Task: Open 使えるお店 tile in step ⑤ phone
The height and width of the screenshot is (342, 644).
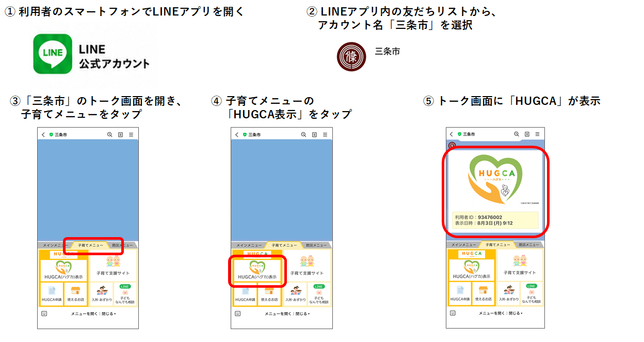Action: pyautogui.click(x=483, y=293)
